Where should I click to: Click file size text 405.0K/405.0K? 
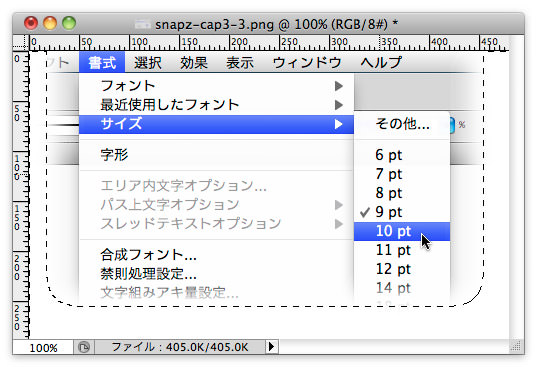[x=207, y=347]
